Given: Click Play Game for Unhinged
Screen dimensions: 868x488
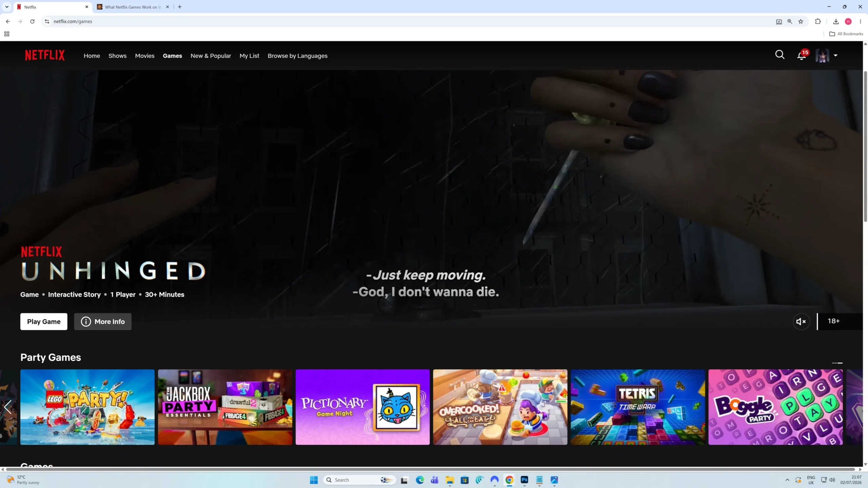Looking at the screenshot, I should coord(44,321).
